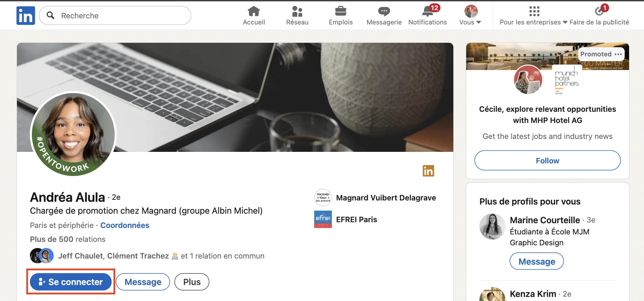The height and width of the screenshot is (301, 644).
Task: Message Andréa Alula
Action: pos(143,282)
